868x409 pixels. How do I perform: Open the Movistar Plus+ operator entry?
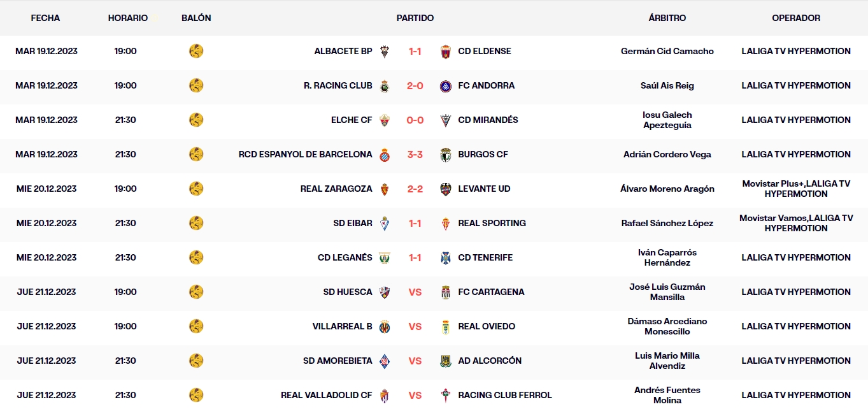tap(795, 189)
